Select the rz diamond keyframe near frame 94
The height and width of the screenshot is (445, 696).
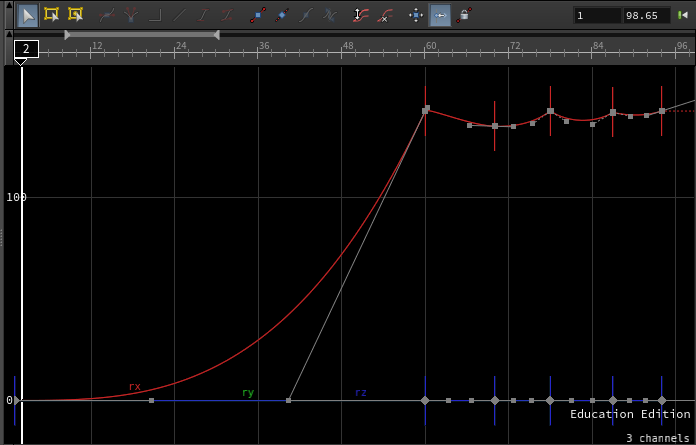(662, 401)
